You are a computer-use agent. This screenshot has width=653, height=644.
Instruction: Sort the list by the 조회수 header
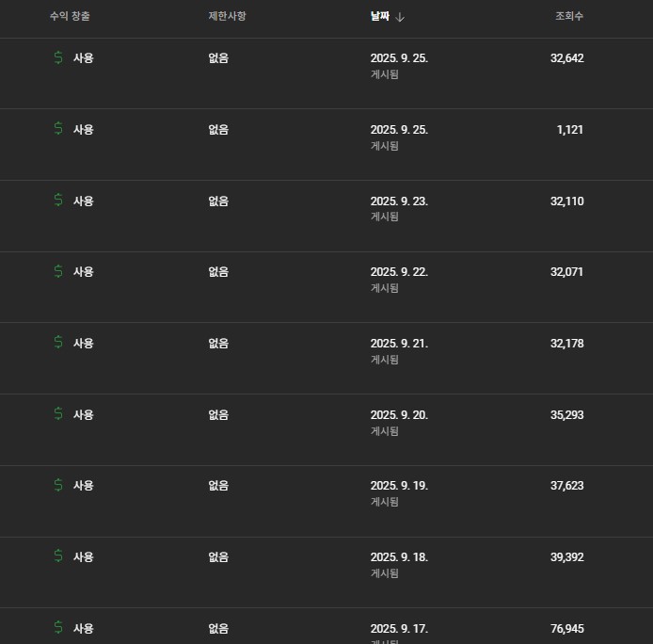click(569, 16)
